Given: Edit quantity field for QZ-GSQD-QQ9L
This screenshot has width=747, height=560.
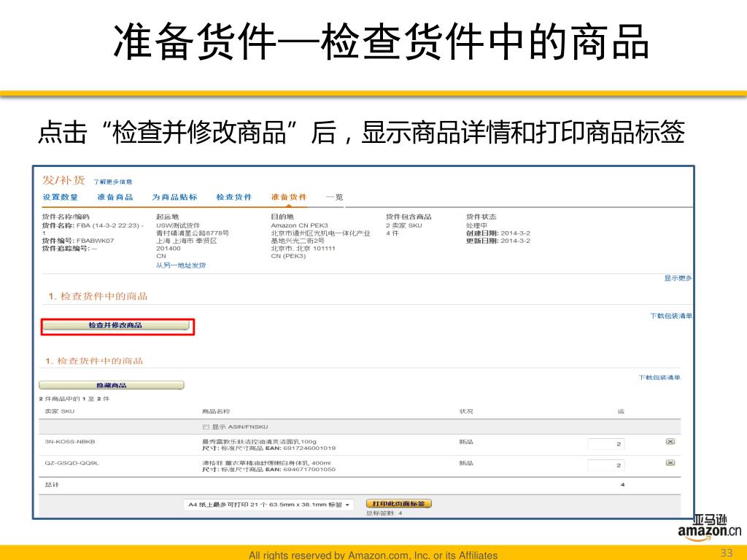Looking at the screenshot, I should [606, 465].
